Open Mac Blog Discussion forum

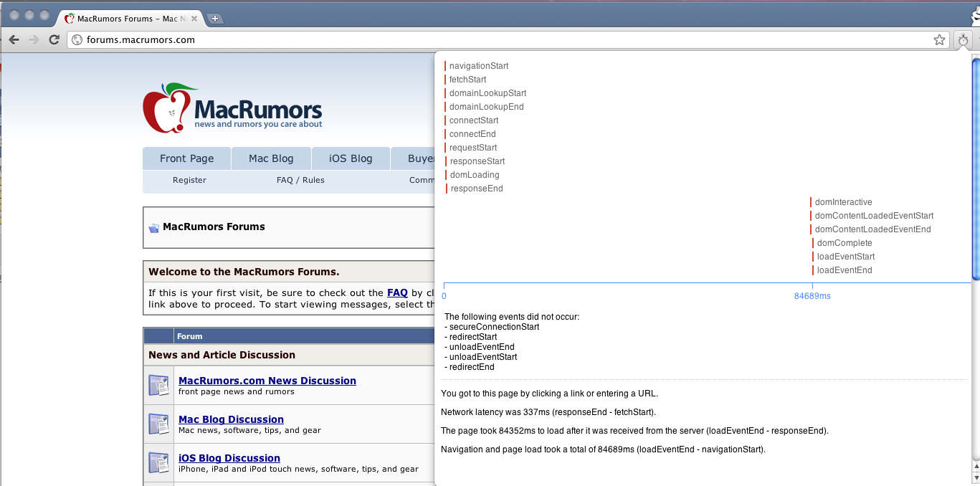click(231, 419)
